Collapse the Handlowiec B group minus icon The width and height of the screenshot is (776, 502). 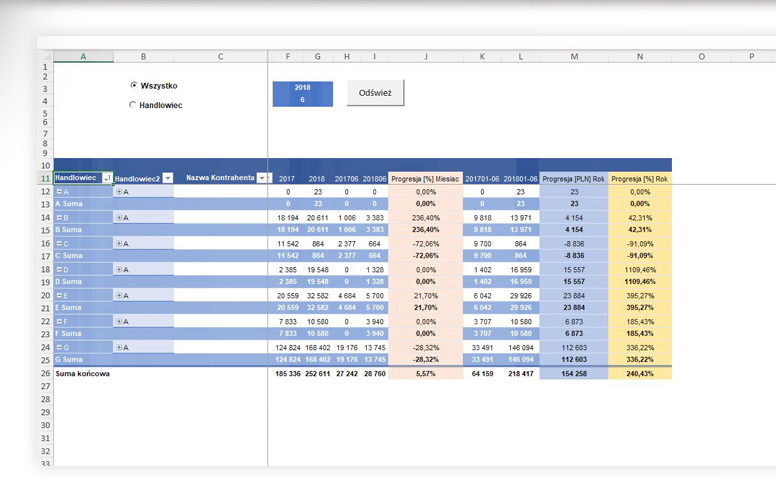tap(59, 217)
